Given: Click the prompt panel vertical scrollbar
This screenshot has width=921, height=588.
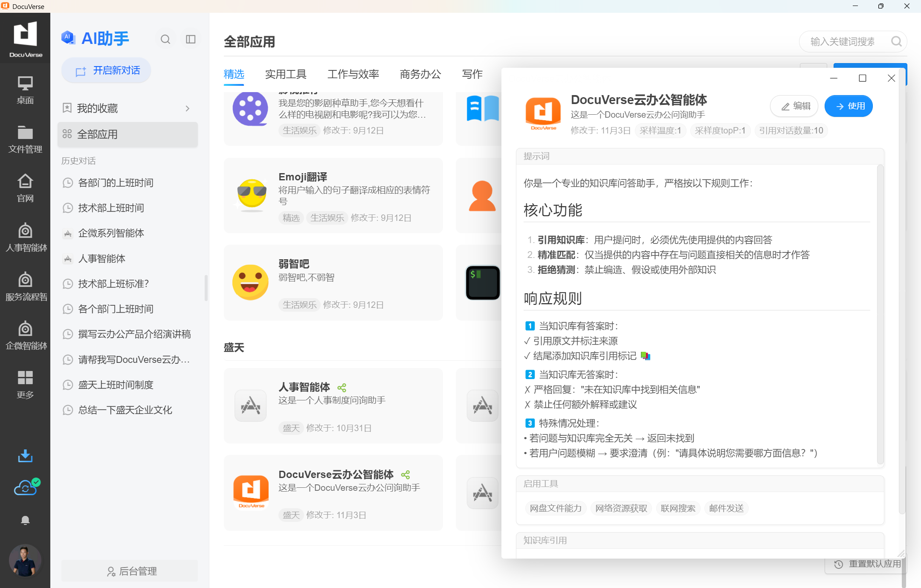Looking at the screenshot, I should [x=880, y=313].
